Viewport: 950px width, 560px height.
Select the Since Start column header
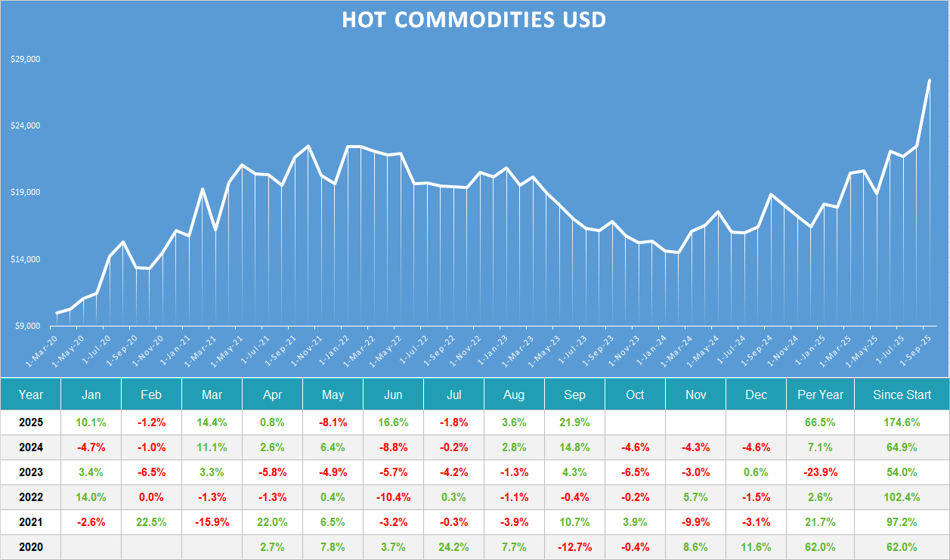(x=902, y=394)
